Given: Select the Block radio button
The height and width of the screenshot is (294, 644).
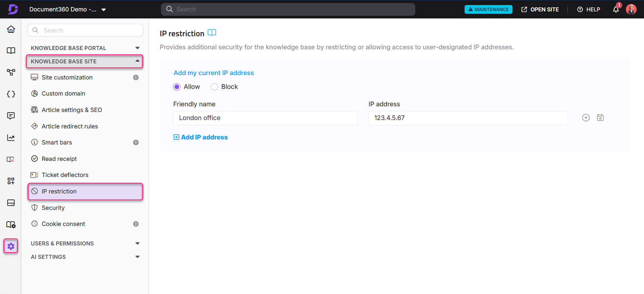Looking at the screenshot, I should click(214, 87).
